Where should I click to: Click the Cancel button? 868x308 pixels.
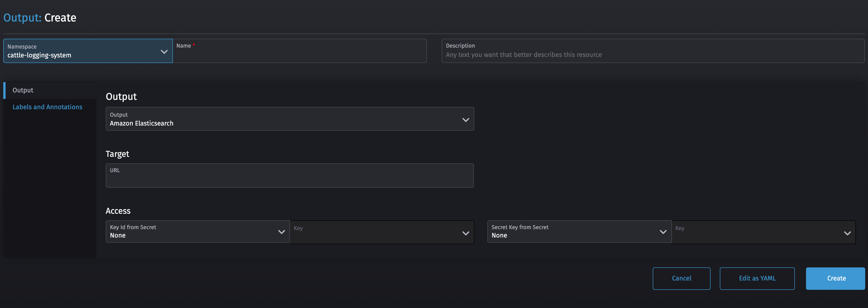[681, 278]
